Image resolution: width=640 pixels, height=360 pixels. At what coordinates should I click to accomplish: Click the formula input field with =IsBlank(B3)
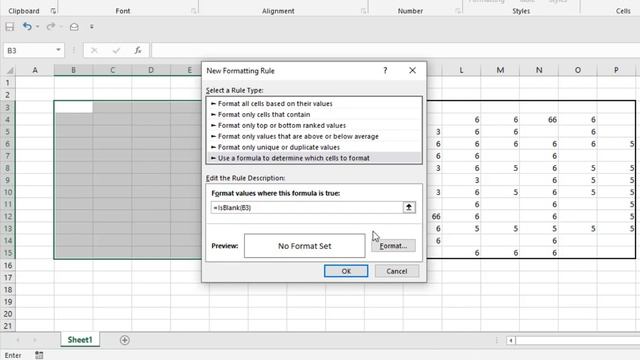coord(307,208)
